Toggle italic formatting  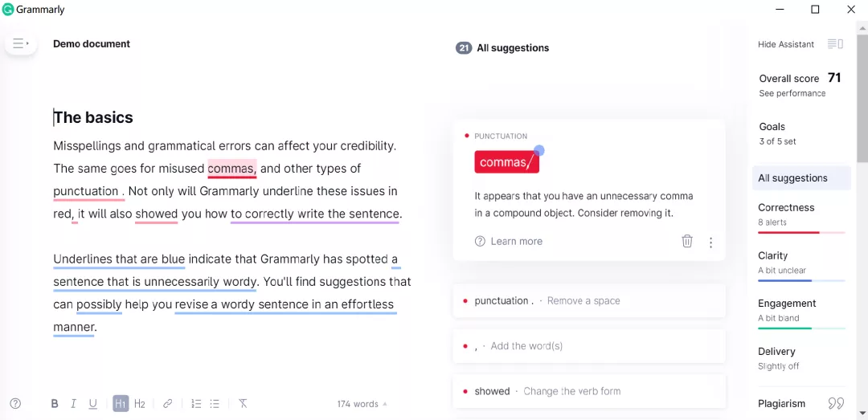[x=73, y=404]
